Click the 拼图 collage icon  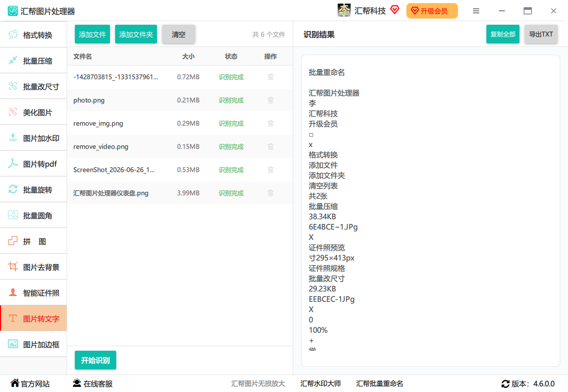13,241
